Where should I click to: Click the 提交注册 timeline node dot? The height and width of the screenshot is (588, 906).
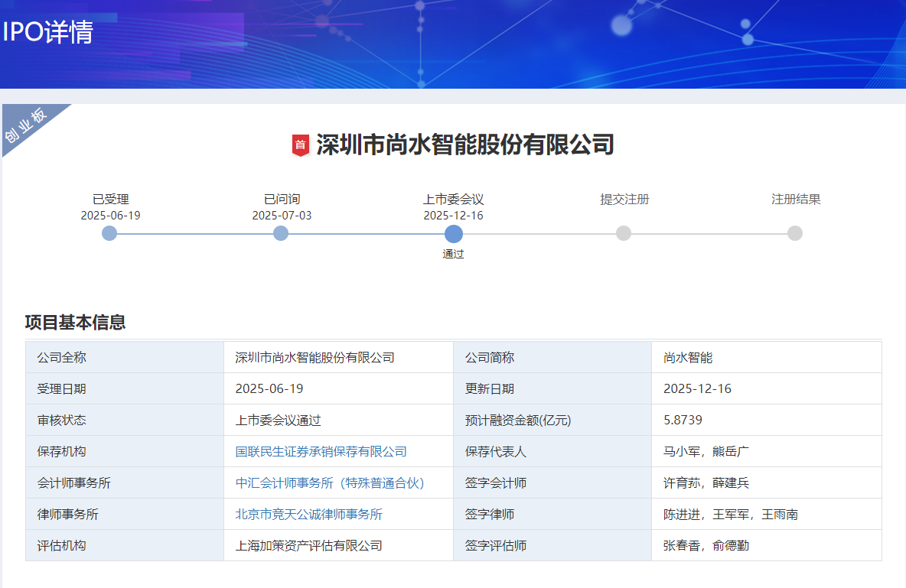[624, 233]
